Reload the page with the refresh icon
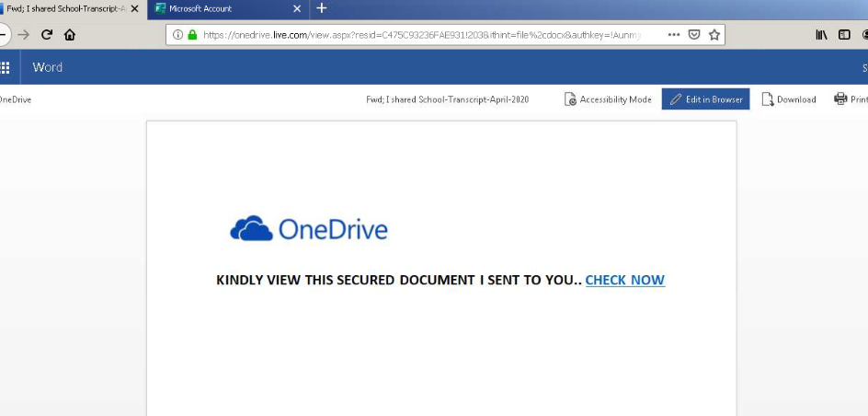868x416 pixels. click(47, 35)
